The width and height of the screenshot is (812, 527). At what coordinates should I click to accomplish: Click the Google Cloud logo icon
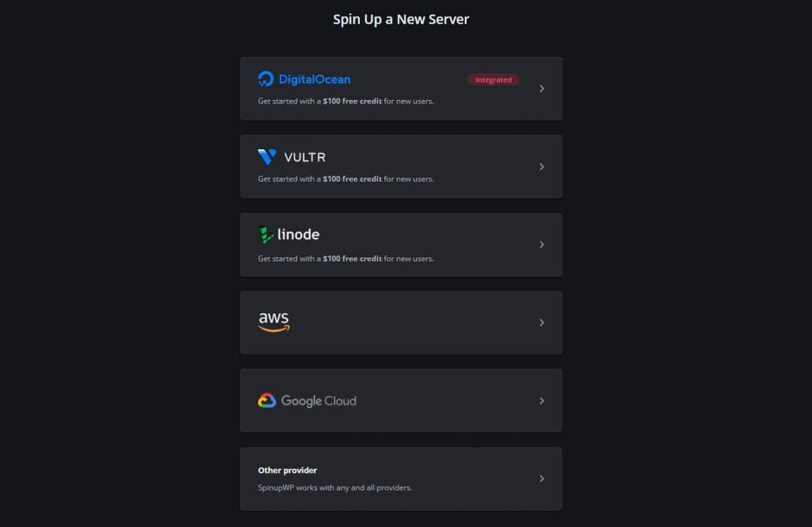pyautogui.click(x=266, y=401)
